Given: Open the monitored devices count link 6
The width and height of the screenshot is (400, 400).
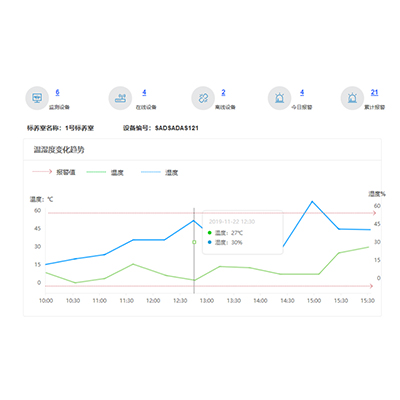Looking at the screenshot, I should (x=57, y=92).
